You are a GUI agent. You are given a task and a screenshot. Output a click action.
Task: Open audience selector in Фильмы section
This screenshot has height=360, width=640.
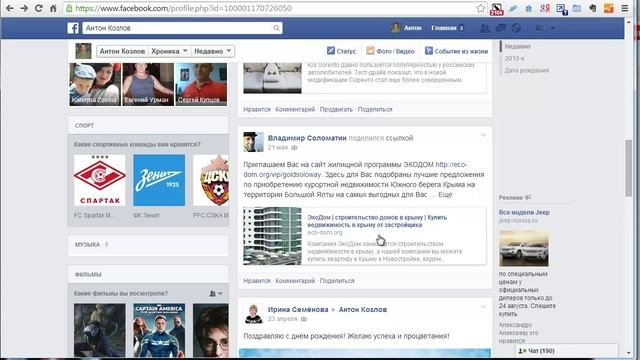pos(216,293)
